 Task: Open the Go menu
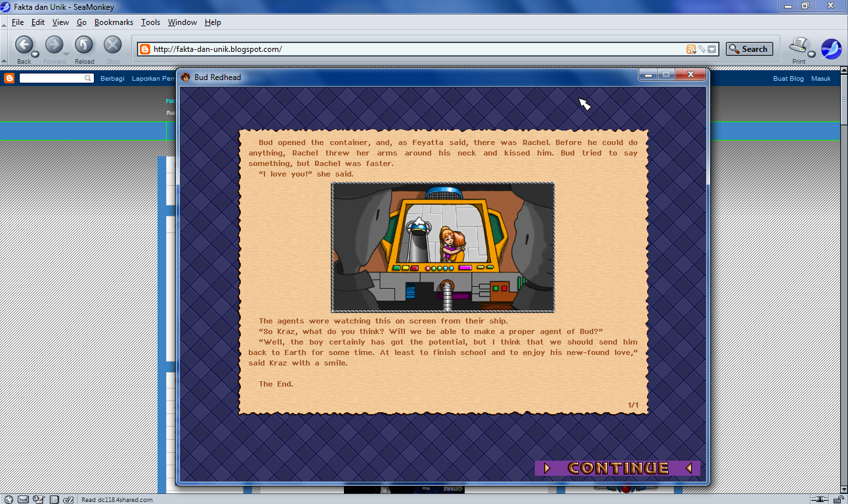(x=81, y=22)
